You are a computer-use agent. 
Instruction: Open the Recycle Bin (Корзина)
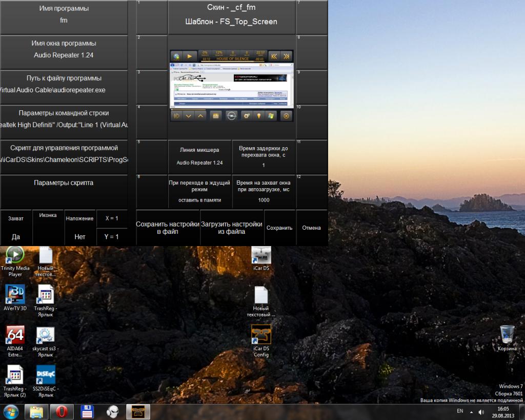tap(507, 334)
